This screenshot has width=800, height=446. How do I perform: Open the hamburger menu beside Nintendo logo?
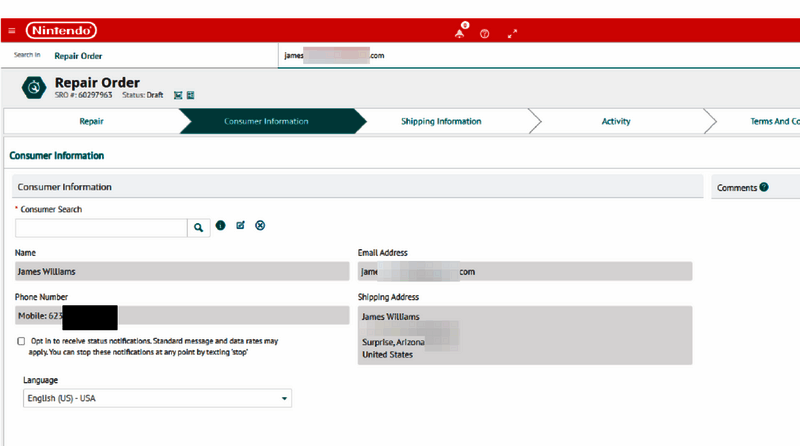point(12,31)
